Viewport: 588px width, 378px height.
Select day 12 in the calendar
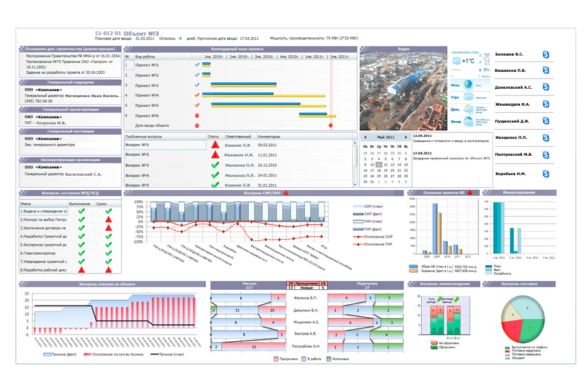[x=386, y=164]
